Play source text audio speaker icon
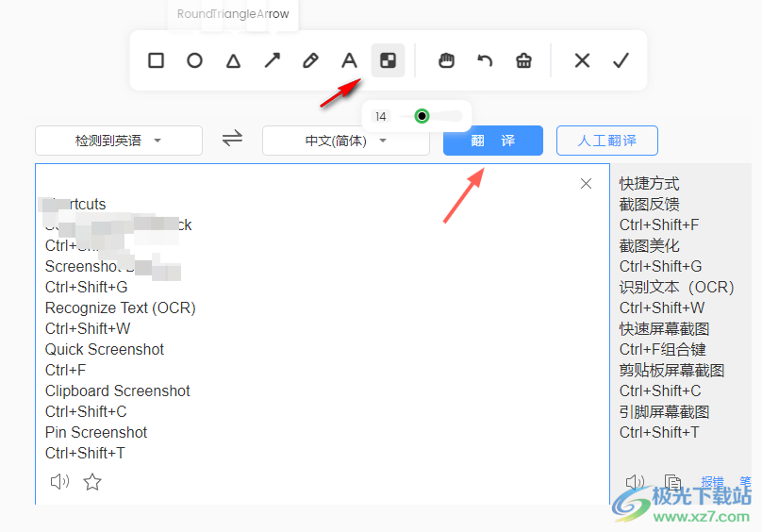 (59, 481)
